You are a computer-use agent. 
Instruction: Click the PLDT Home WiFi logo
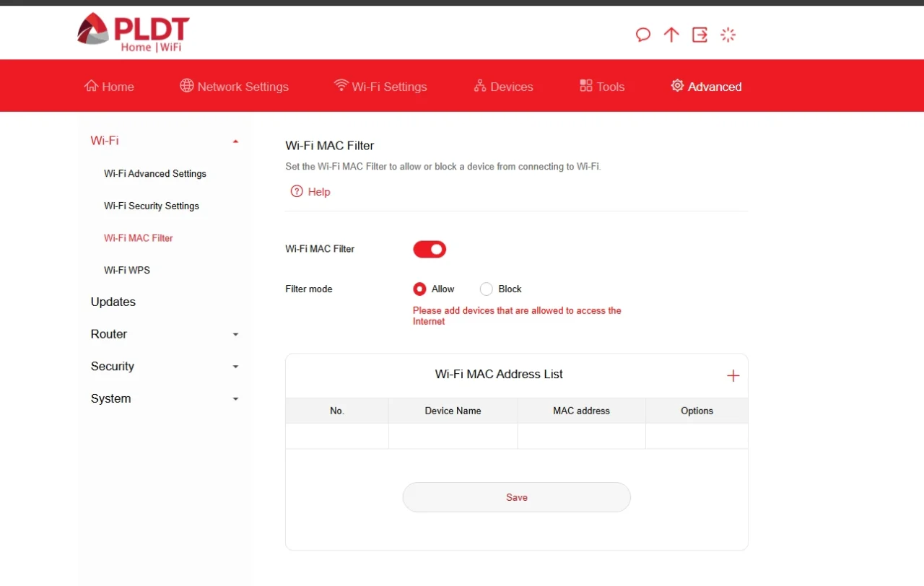[x=134, y=32]
